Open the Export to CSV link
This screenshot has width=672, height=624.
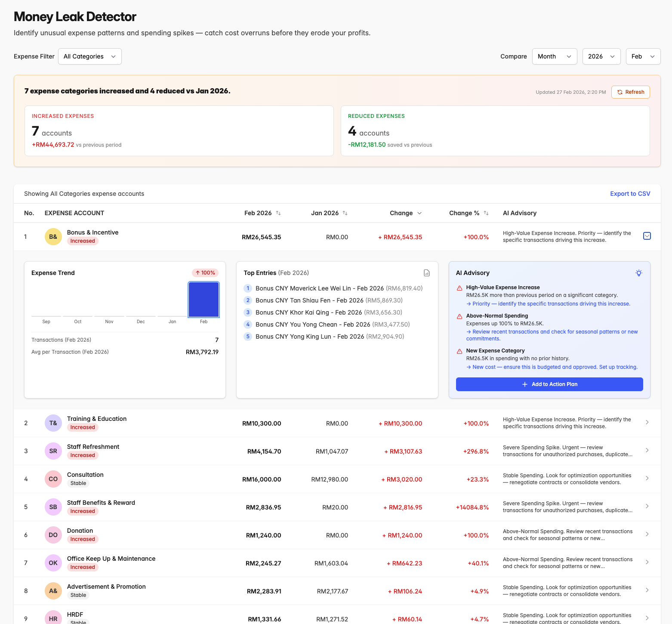(630, 193)
